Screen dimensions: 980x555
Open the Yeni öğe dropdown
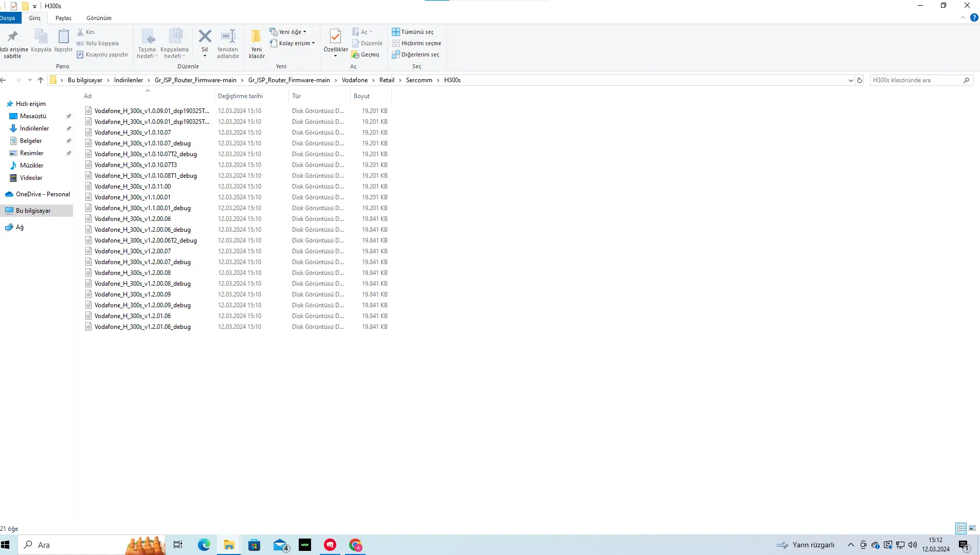tap(288, 32)
